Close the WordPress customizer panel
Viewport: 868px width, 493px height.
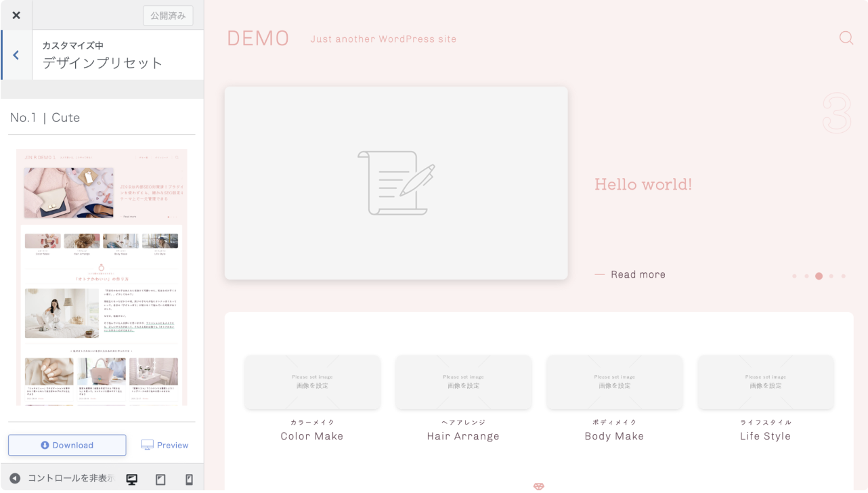click(x=16, y=15)
